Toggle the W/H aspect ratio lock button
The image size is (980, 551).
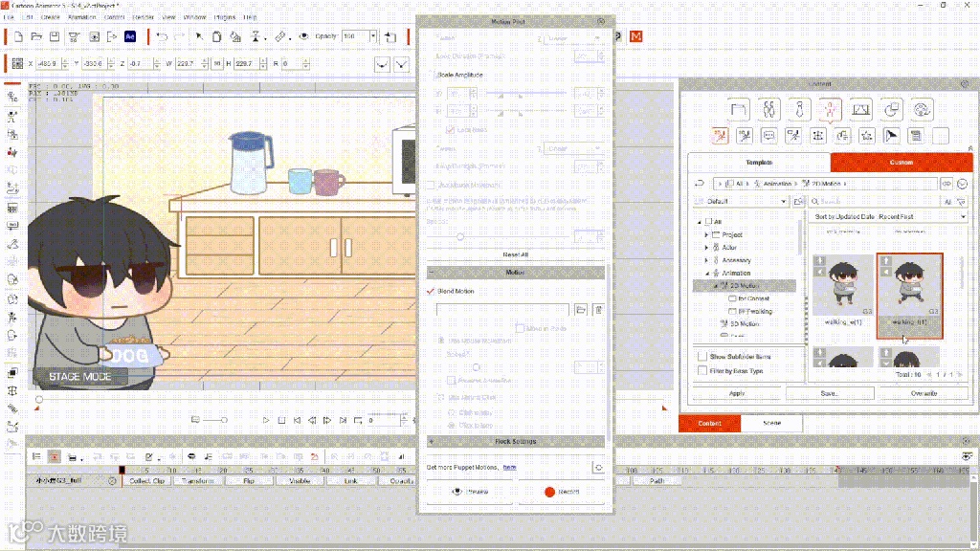[x=217, y=64]
